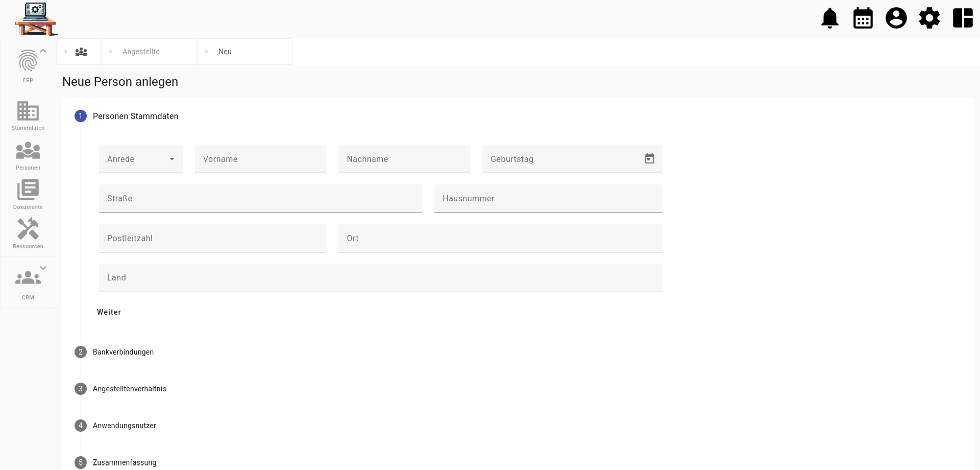980x470 pixels.
Task: Select the Neu breadcrumb item
Action: (225, 52)
